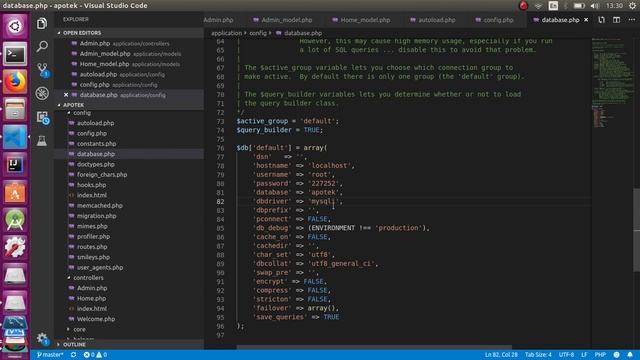Open Ubuntu Software from the dock
This screenshot has width=640, height=360.
[x=15, y=192]
